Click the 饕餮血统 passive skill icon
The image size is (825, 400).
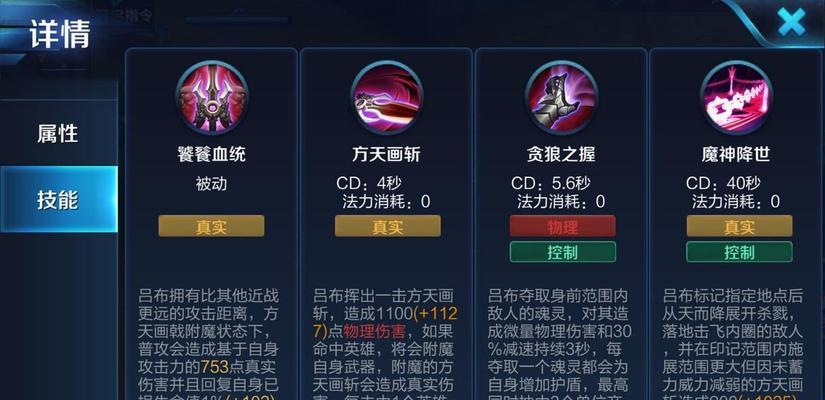[212, 97]
